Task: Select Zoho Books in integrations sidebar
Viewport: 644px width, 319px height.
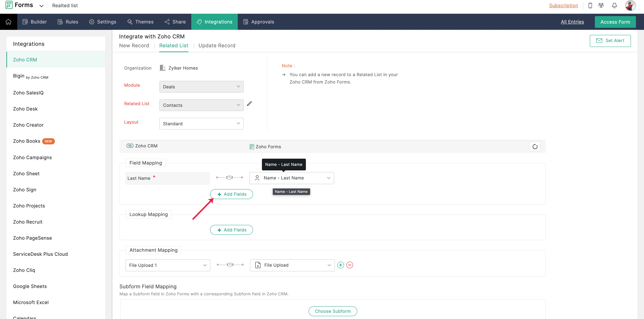Action: 27,141
